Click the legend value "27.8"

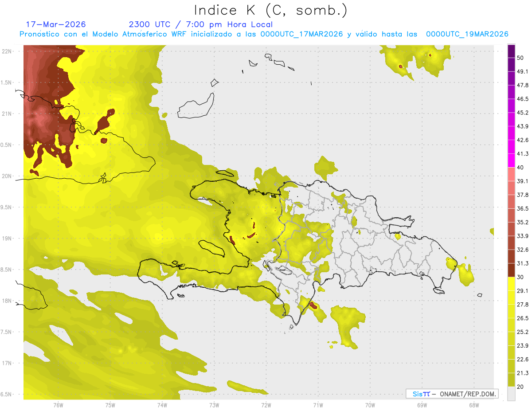[523, 305]
